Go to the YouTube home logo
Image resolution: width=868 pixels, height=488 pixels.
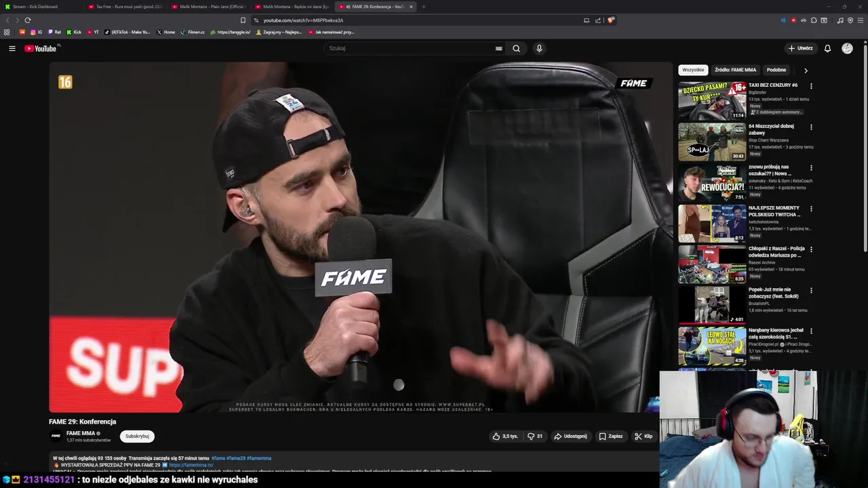click(x=42, y=48)
